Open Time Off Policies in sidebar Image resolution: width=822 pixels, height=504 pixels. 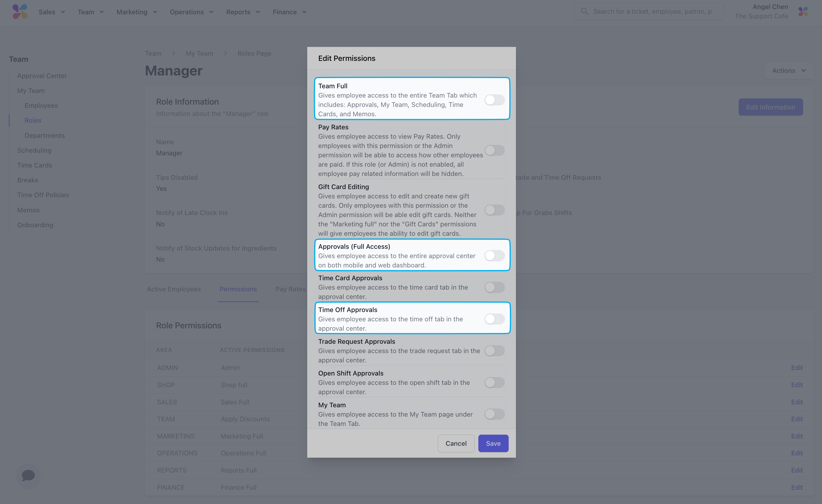tap(43, 195)
